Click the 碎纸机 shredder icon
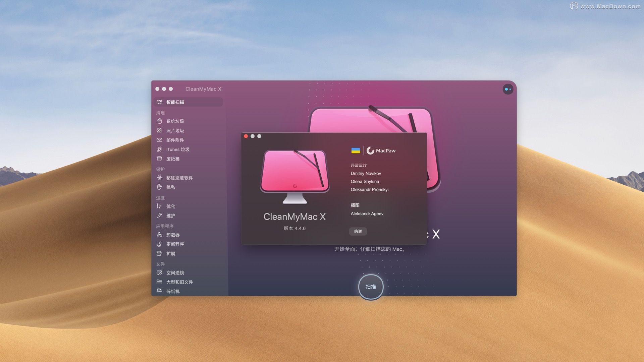644x362 pixels. (159, 291)
